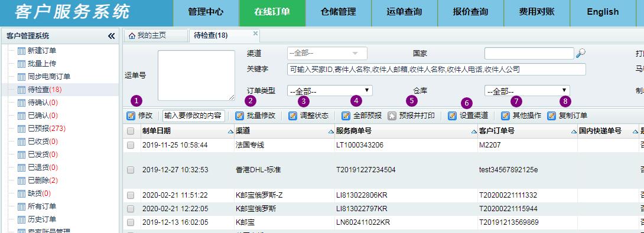Click the table icon beside 待确认(0)
Screen dimensions: 644x233
coord(22,103)
